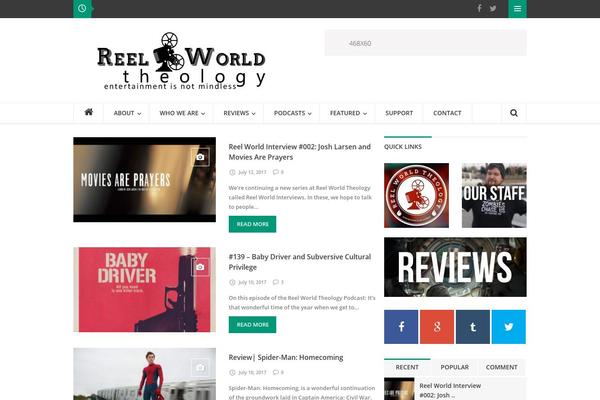
Task: Click clock icon beside July 12, 2017 date
Action: click(x=232, y=172)
